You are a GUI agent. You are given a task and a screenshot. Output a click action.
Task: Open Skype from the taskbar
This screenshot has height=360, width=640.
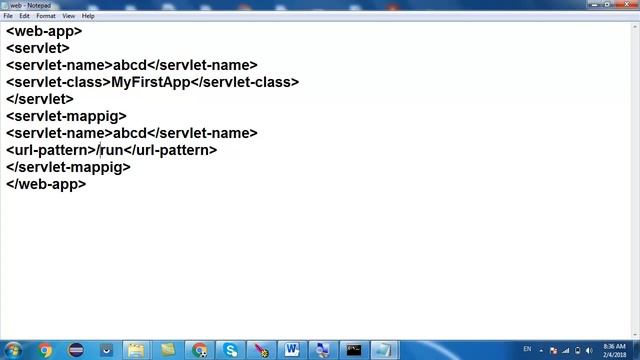[231, 350]
